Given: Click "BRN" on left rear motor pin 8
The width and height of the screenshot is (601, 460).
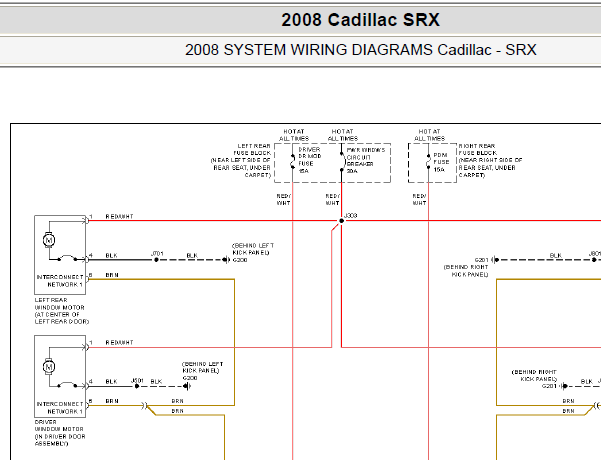Looking at the screenshot, I should point(112,275).
